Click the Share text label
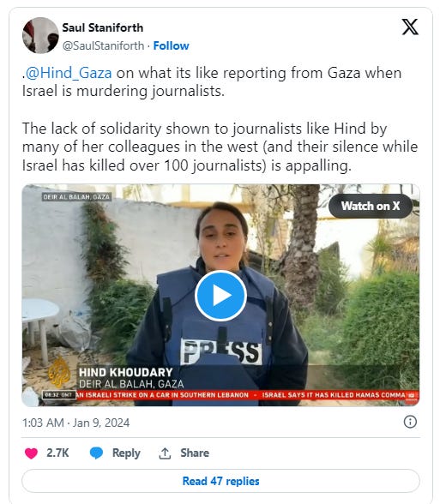Screen dimensions: 446x504 [x=195, y=453]
